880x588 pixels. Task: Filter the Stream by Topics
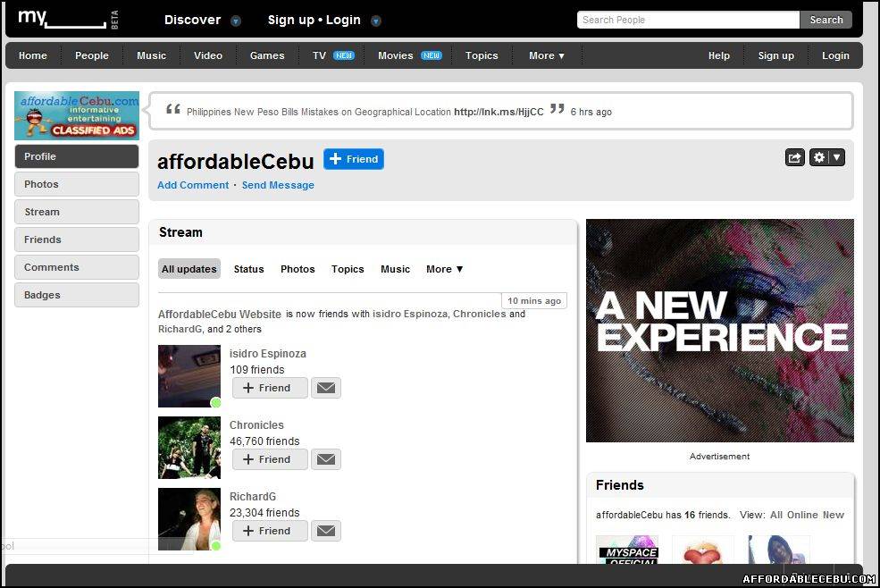(348, 269)
